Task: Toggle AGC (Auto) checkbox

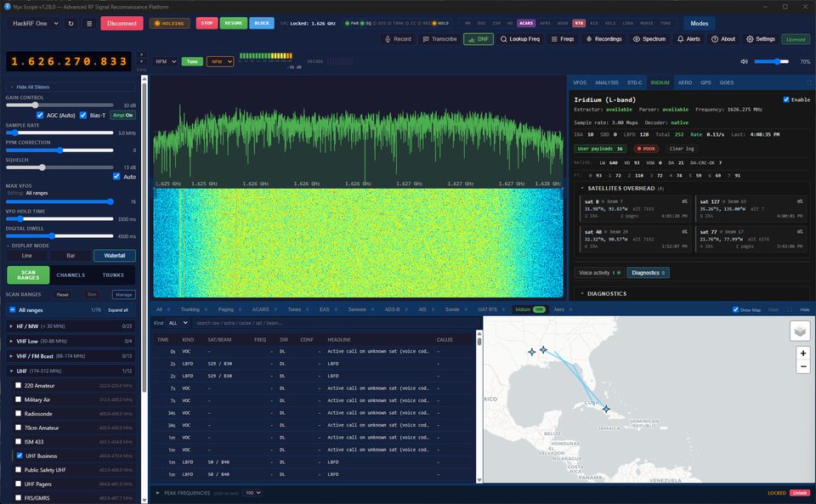Action: coord(40,115)
